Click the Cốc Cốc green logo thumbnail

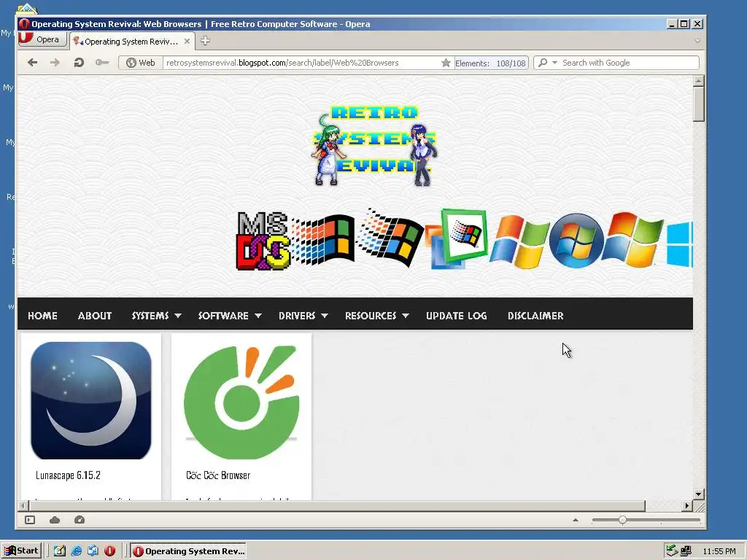(x=241, y=401)
